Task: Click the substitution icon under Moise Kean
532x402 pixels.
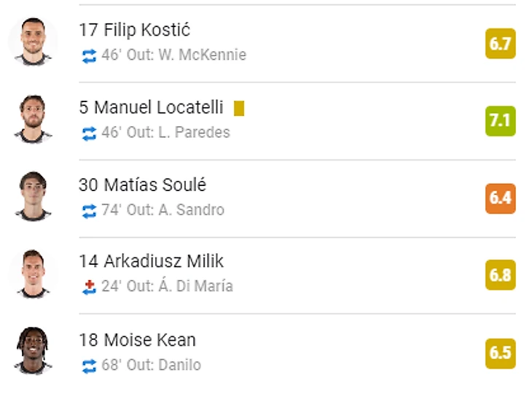Action: click(x=89, y=364)
